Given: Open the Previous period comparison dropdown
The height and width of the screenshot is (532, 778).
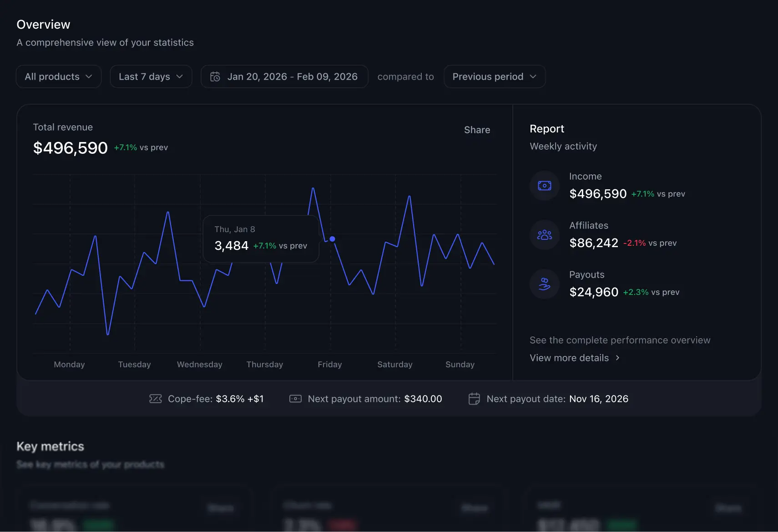Looking at the screenshot, I should pyautogui.click(x=495, y=76).
